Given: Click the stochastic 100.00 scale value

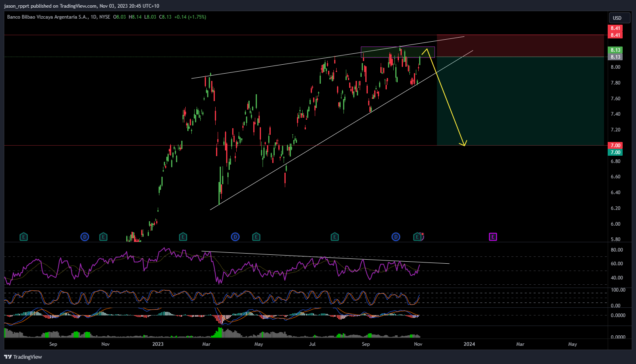Looking at the screenshot, I should click(x=618, y=290).
